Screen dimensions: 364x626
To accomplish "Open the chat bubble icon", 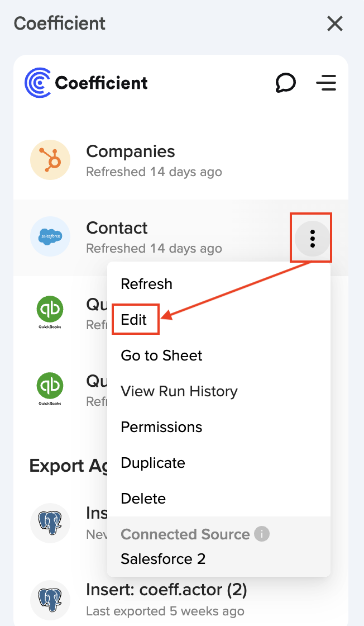I will [285, 83].
